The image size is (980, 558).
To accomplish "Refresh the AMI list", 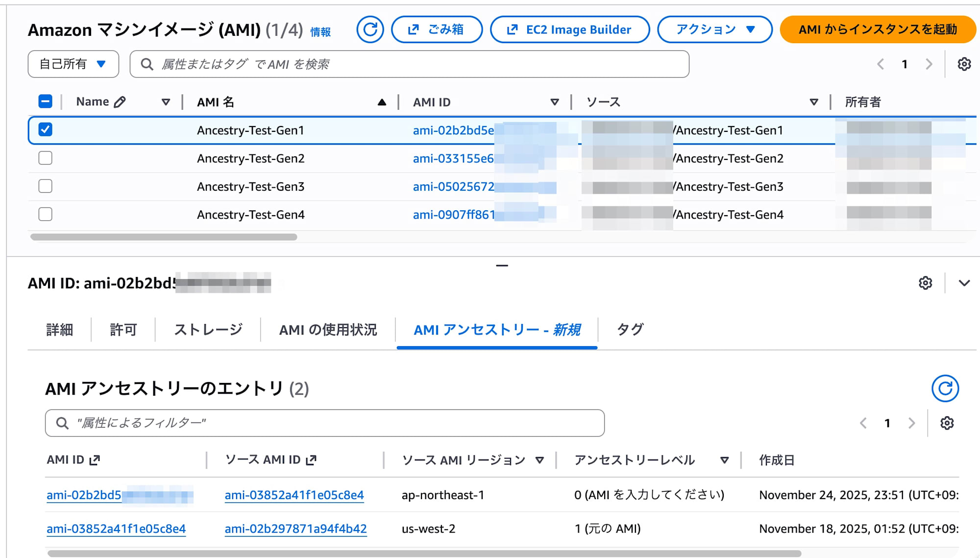I will coord(370,29).
